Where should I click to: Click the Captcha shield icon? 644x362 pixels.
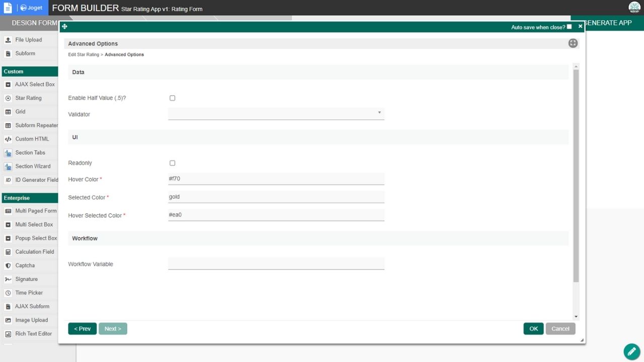(x=8, y=266)
